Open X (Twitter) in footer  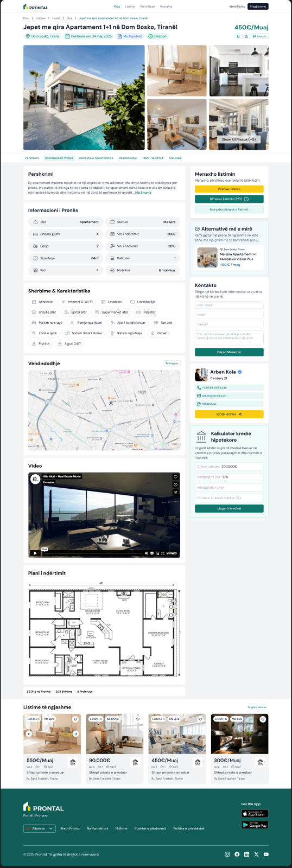256,854
